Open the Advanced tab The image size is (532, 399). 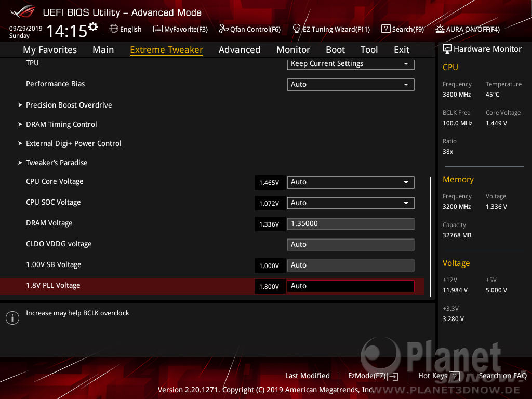(x=239, y=50)
